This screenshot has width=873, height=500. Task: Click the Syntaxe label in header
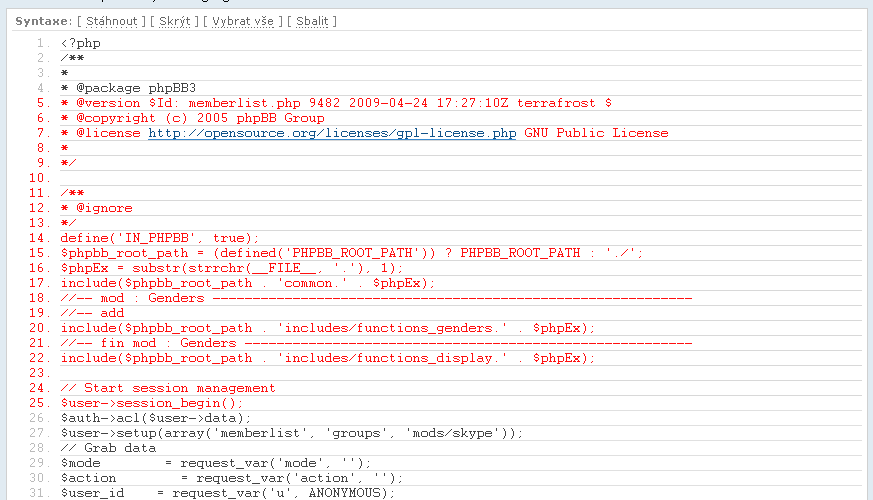[42, 21]
